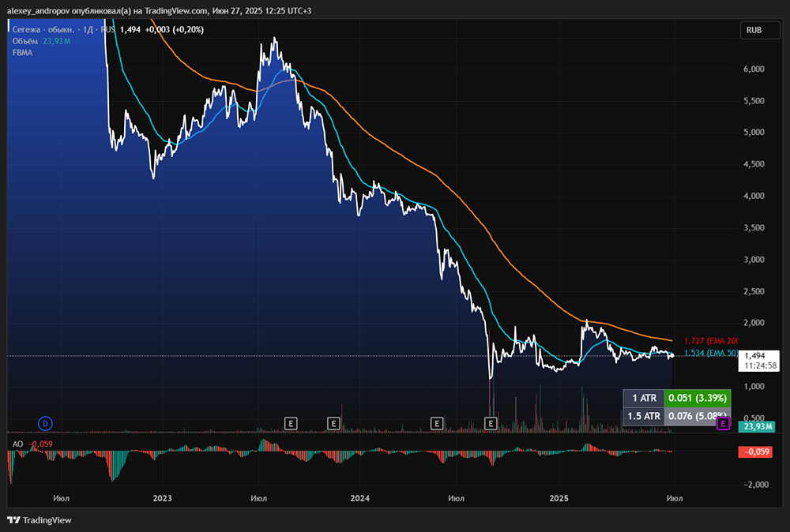
Task: Click the red -0,059 AO scale label
Action: 755,452
